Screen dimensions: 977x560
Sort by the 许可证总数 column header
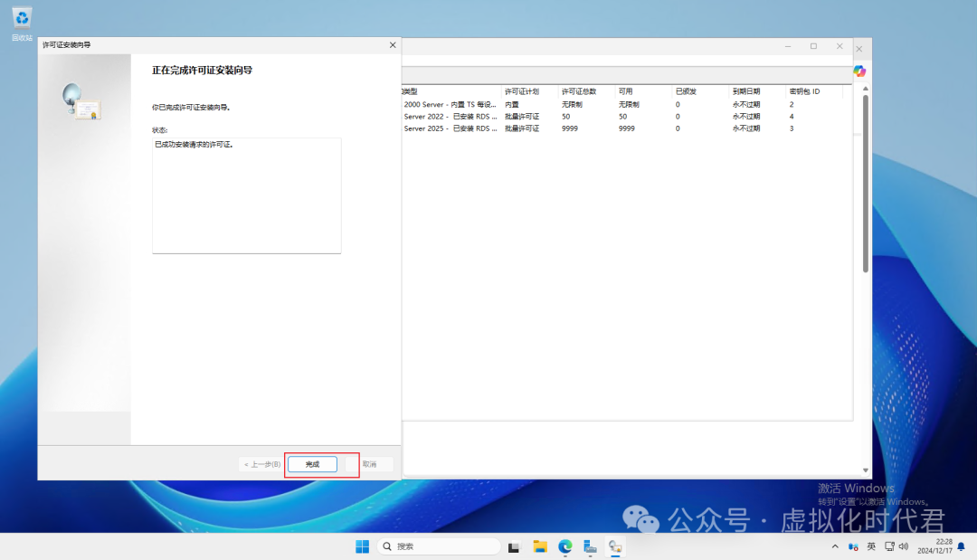pyautogui.click(x=579, y=91)
